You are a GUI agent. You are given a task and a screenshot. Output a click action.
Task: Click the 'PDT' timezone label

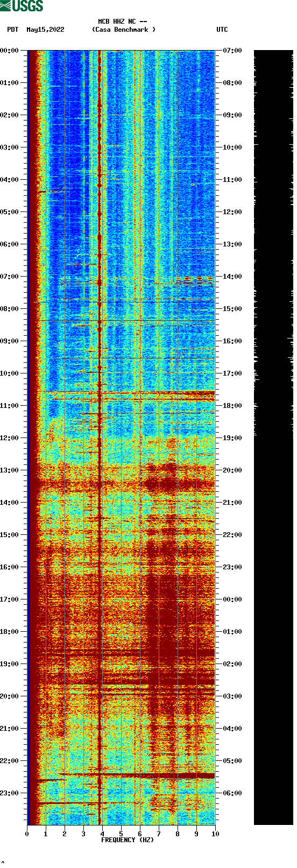click(13, 30)
